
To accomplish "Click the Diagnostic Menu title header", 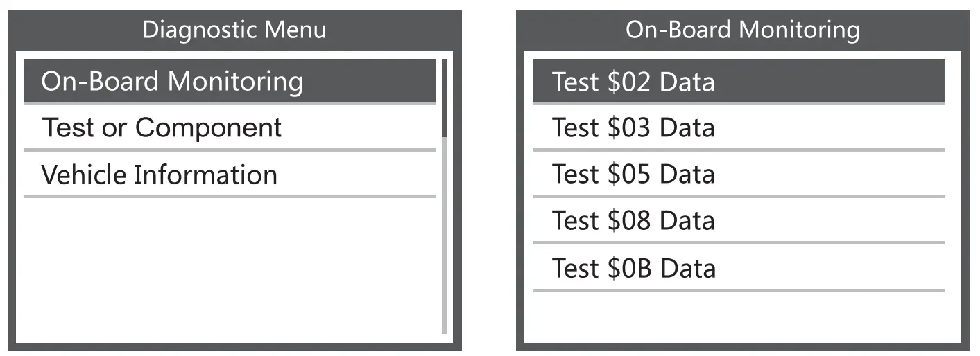I will click(234, 30).
